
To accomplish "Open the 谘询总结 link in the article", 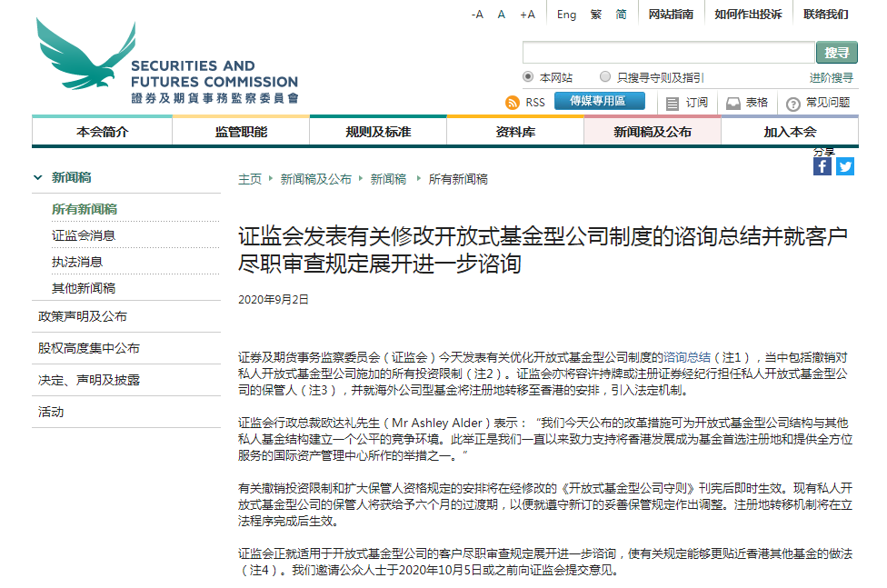I will (x=687, y=357).
